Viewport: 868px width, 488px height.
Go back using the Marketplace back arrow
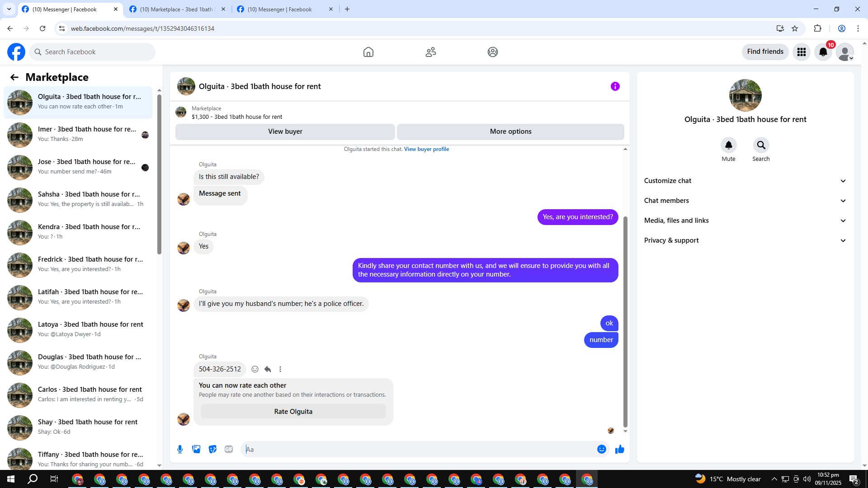pos(14,77)
